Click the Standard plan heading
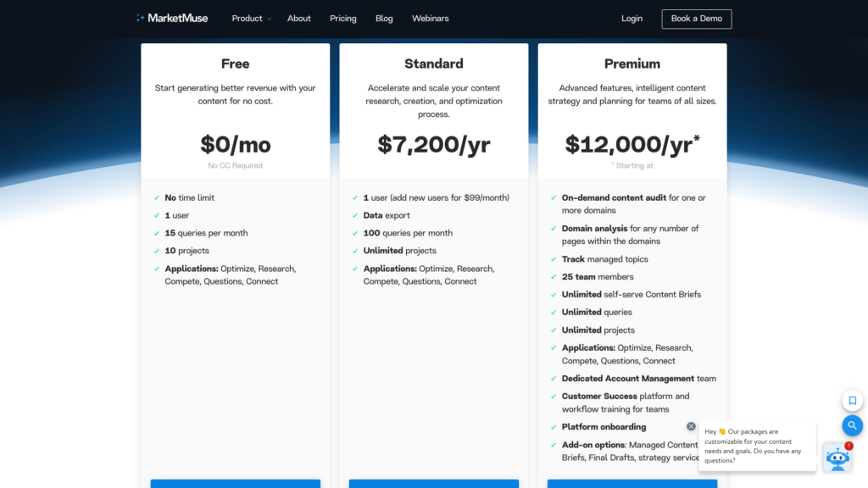The image size is (868, 488). 433,64
